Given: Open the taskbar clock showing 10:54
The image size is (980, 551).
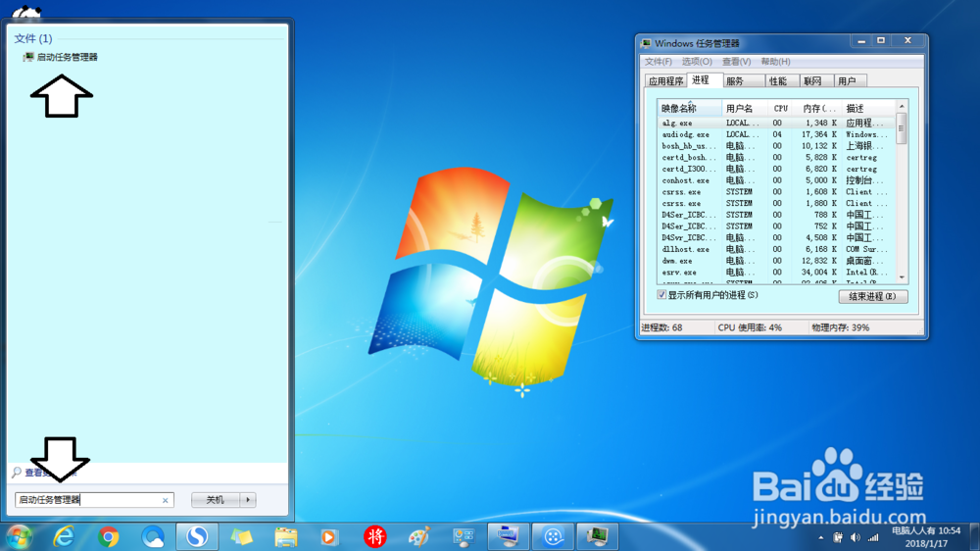Looking at the screenshot, I should coord(926,537).
